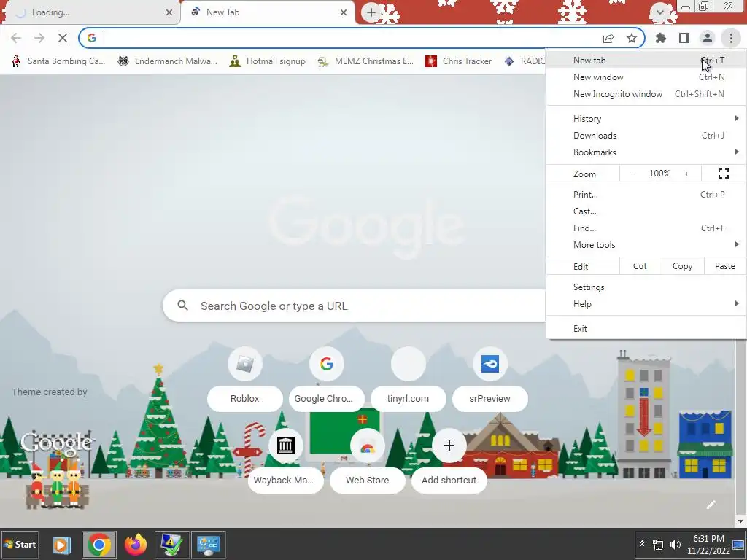Open the security check taskbar icon

point(171,544)
